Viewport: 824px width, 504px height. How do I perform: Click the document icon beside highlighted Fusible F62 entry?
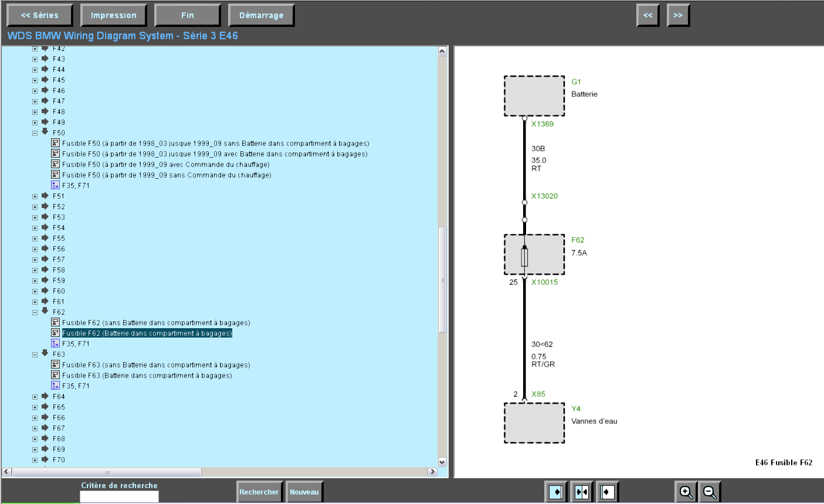point(55,333)
